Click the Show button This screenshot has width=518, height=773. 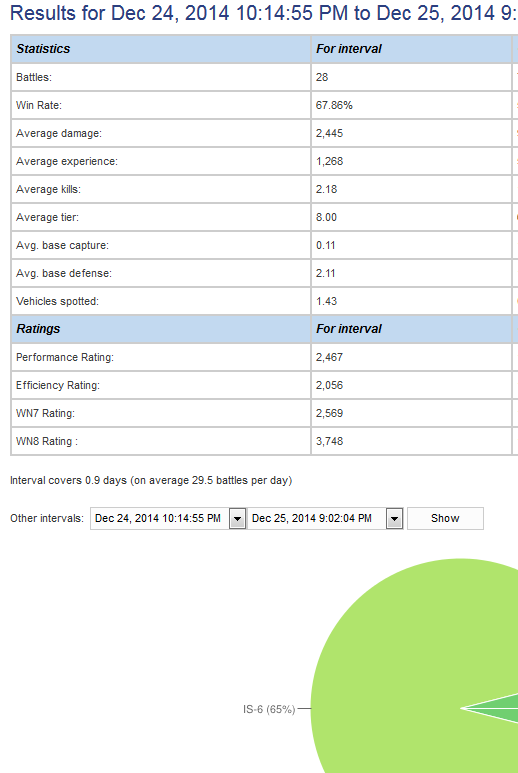pos(445,519)
